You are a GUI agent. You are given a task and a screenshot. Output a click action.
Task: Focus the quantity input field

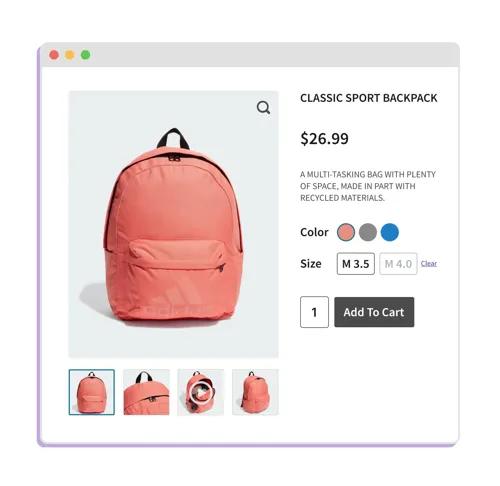[314, 312]
